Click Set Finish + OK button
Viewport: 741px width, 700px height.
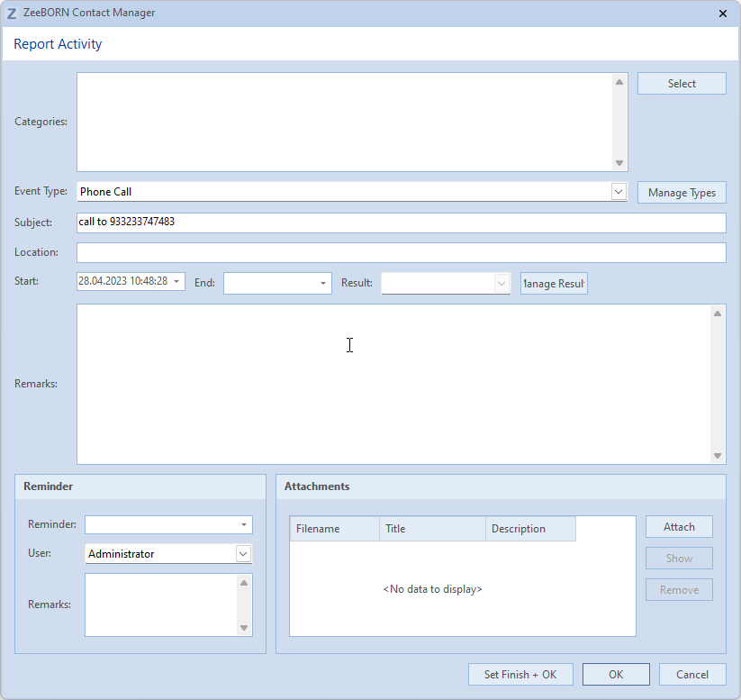click(x=520, y=675)
